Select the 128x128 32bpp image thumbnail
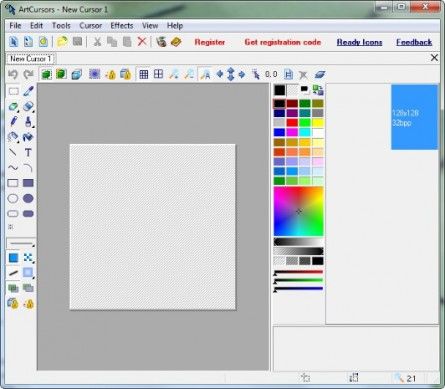 coord(414,117)
